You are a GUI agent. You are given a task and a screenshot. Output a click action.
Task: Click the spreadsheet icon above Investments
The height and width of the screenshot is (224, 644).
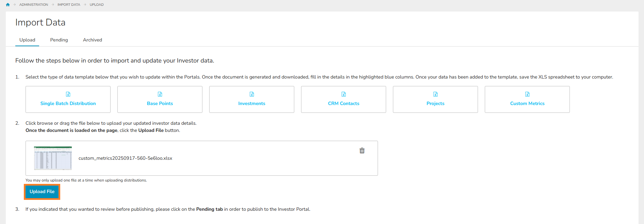pos(252,94)
